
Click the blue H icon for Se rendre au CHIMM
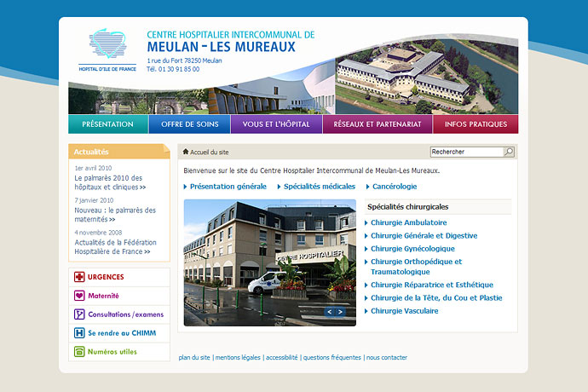pyautogui.click(x=79, y=332)
